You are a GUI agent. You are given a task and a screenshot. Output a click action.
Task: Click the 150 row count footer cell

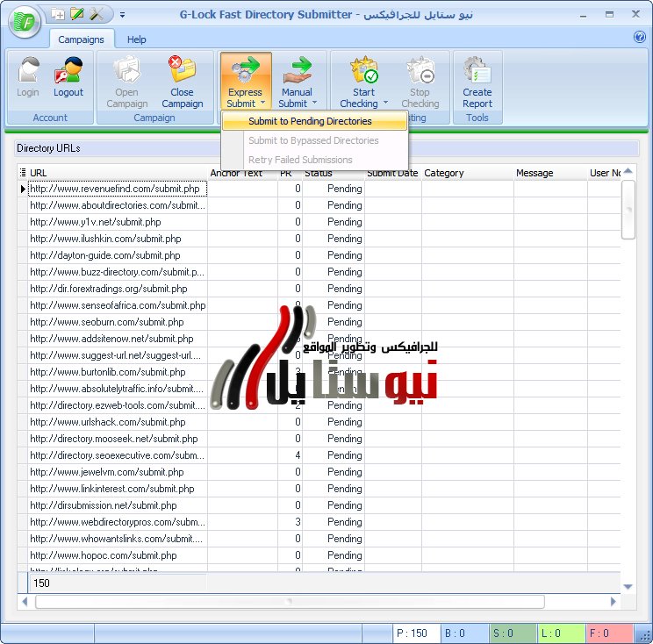click(118, 583)
